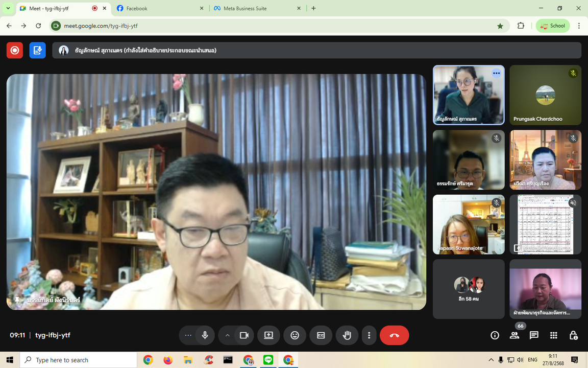This screenshot has width=588, height=368.
Task: Click the red recording indicator icon
Action: coord(15,50)
